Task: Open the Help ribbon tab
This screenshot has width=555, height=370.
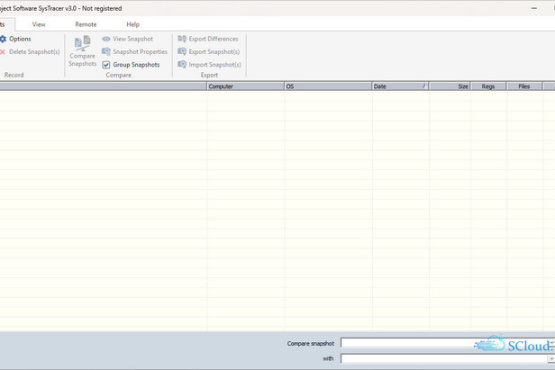Action: click(x=133, y=24)
